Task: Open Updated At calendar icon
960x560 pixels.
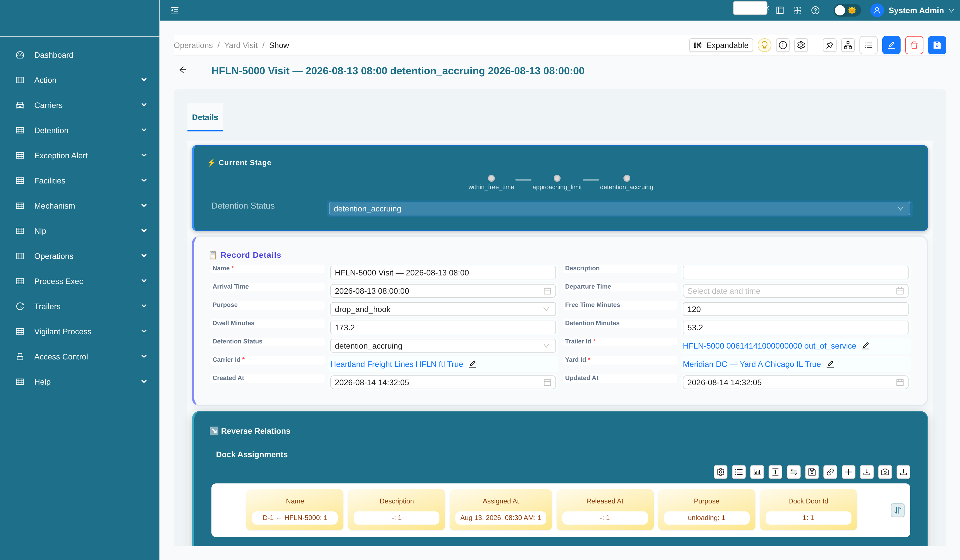Action: tap(900, 383)
